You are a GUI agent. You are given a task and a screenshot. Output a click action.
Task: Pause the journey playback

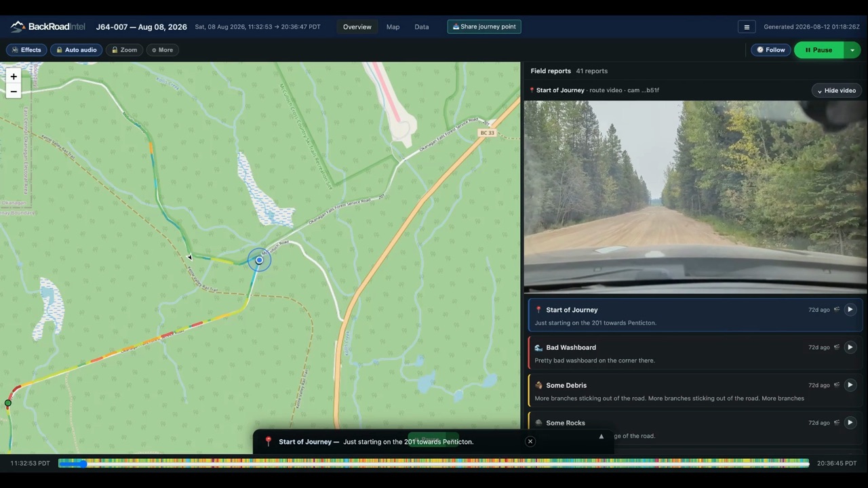[x=818, y=50]
